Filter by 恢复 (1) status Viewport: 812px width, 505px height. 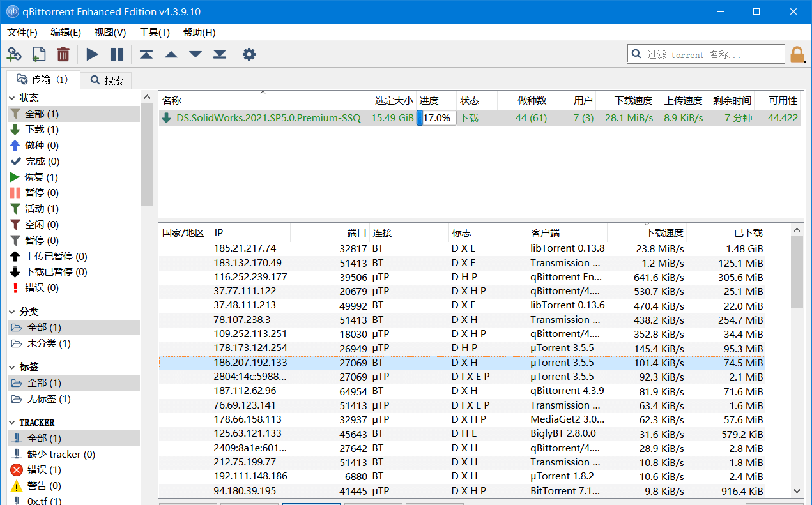click(x=73, y=177)
